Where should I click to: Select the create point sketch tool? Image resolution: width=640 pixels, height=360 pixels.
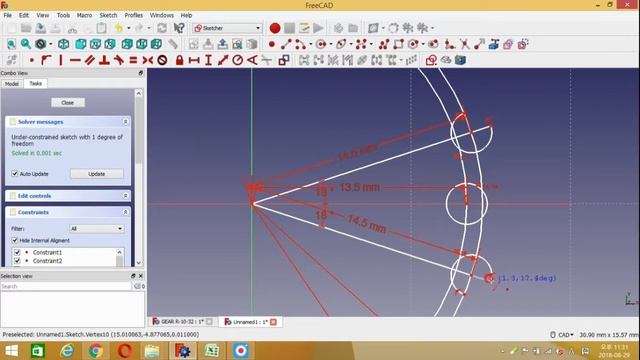pyautogui.click(x=272, y=44)
